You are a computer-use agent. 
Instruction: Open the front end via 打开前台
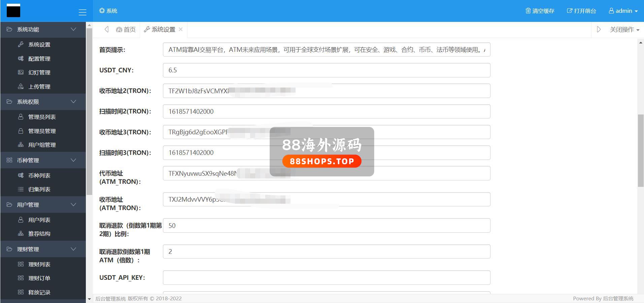tap(581, 11)
